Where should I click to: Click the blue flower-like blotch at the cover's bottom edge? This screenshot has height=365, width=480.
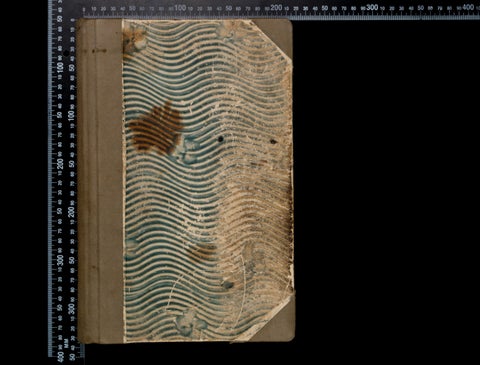[x=189, y=322]
